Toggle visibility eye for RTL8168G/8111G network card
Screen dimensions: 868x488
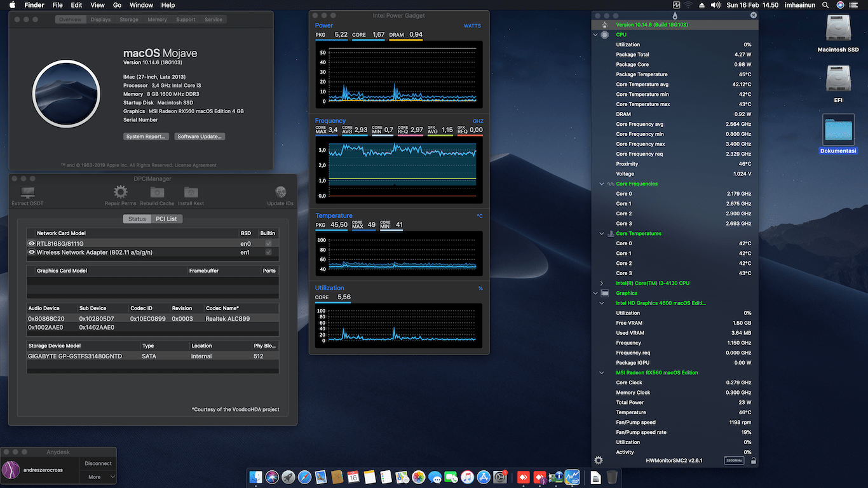31,243
